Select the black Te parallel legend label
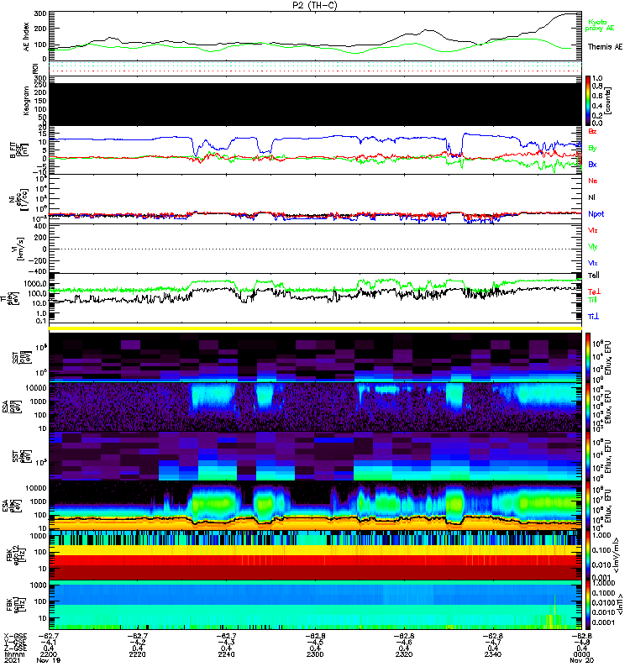Image resolution: width=630 pixels, height=672 pixels. (594, 276)
